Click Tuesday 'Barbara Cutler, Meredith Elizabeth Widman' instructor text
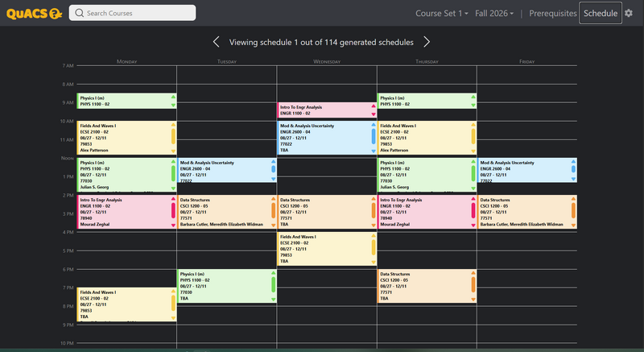Image resolution: width=644 pixels, height=352 pixels. coord(221,224)
